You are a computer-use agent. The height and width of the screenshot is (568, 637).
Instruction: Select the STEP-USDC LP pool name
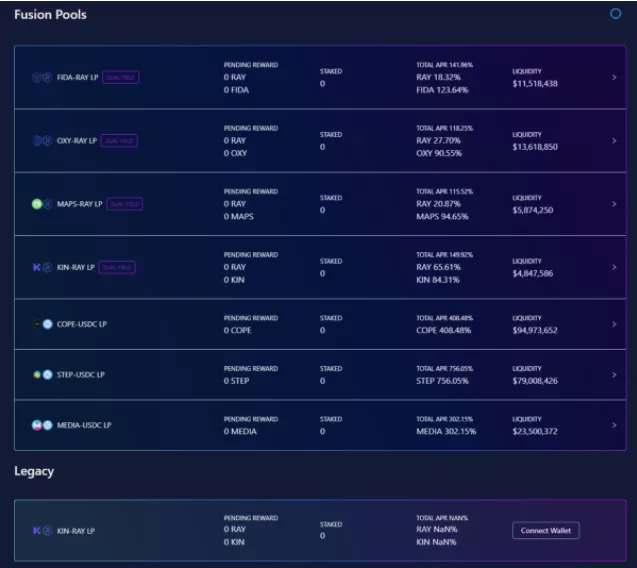click(81, 375)
